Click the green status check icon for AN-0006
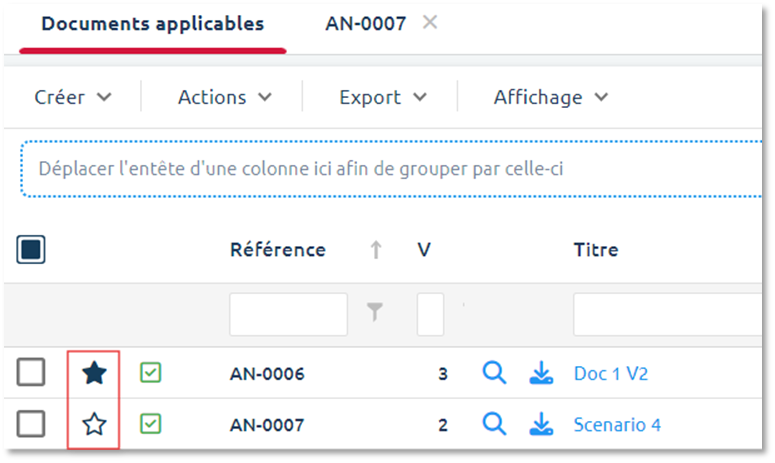 tap(150, 374)
